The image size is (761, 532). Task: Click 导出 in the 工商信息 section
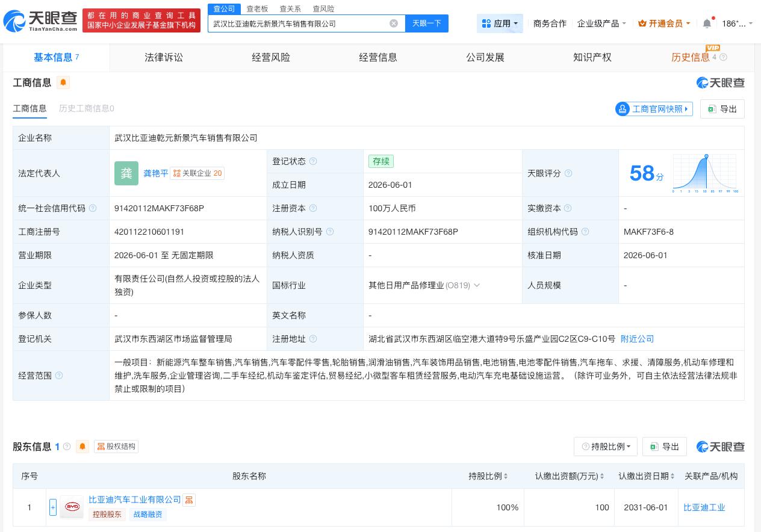(722, 109)
